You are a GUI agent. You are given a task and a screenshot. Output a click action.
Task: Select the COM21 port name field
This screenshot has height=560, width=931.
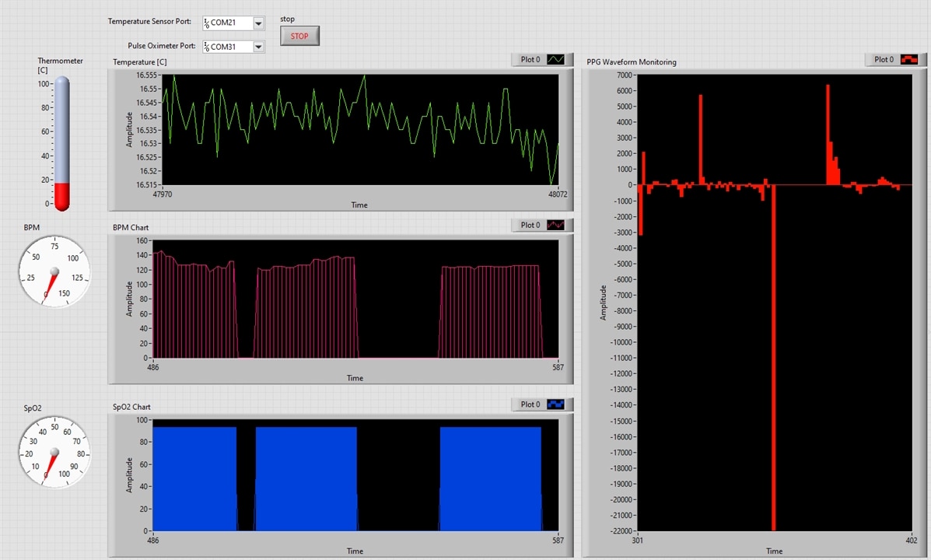click(231, 23)
